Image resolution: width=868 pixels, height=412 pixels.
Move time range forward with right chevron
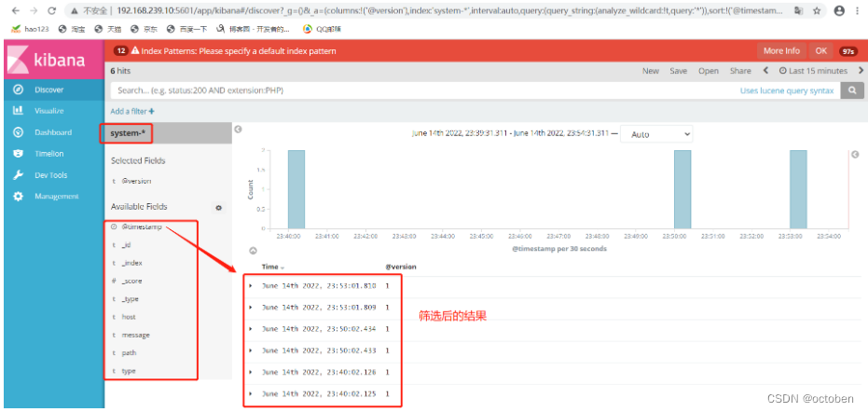click(861, 70)
